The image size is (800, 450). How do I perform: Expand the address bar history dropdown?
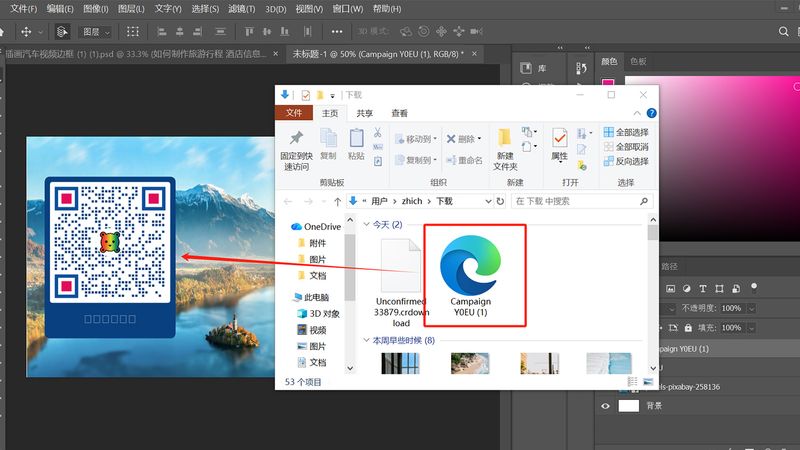(488, 202)
